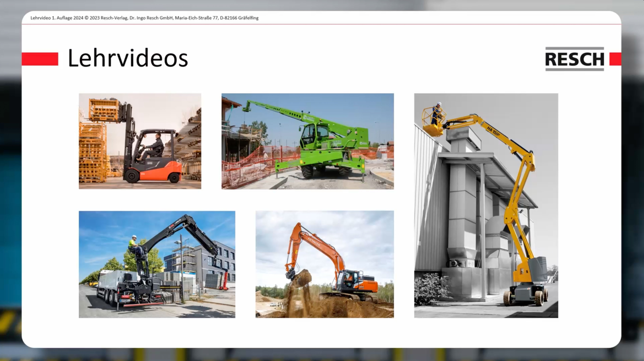Click the copyright text at the top

145,18
